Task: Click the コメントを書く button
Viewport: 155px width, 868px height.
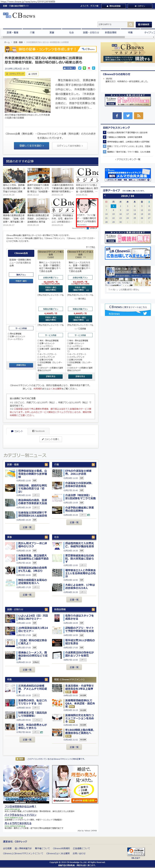Action: [51, 439]
